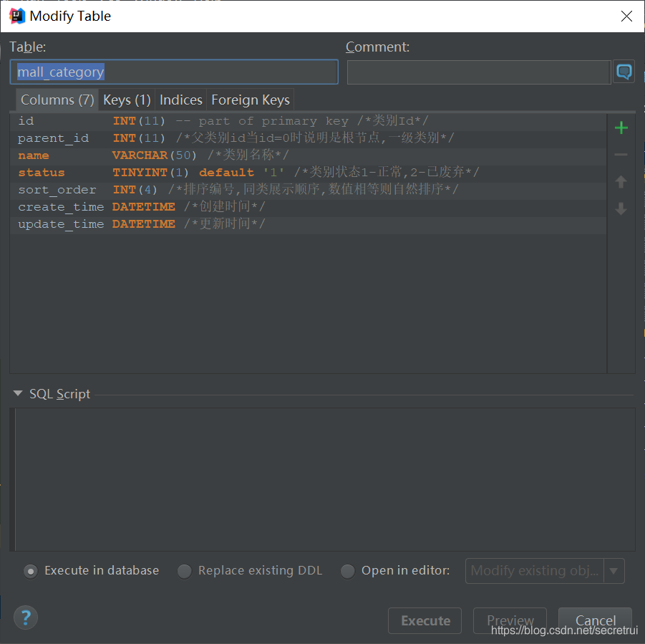This screenshot has width=645, height=644.
Task: Switch to the Foreign Keys tab
Action: click(250, 100)
